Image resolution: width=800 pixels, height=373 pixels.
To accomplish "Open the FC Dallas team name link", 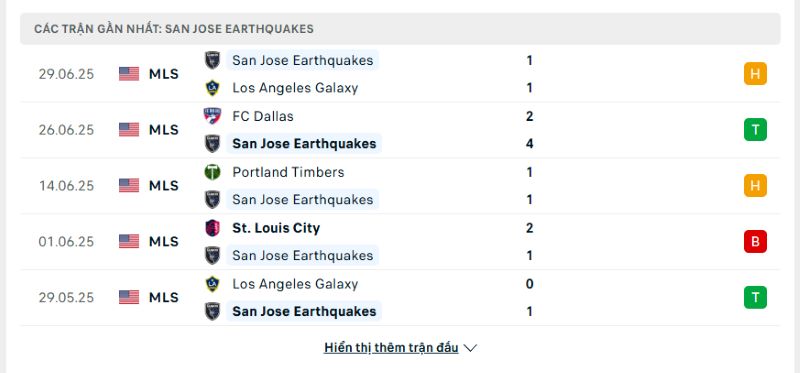I will pos(263,116).
